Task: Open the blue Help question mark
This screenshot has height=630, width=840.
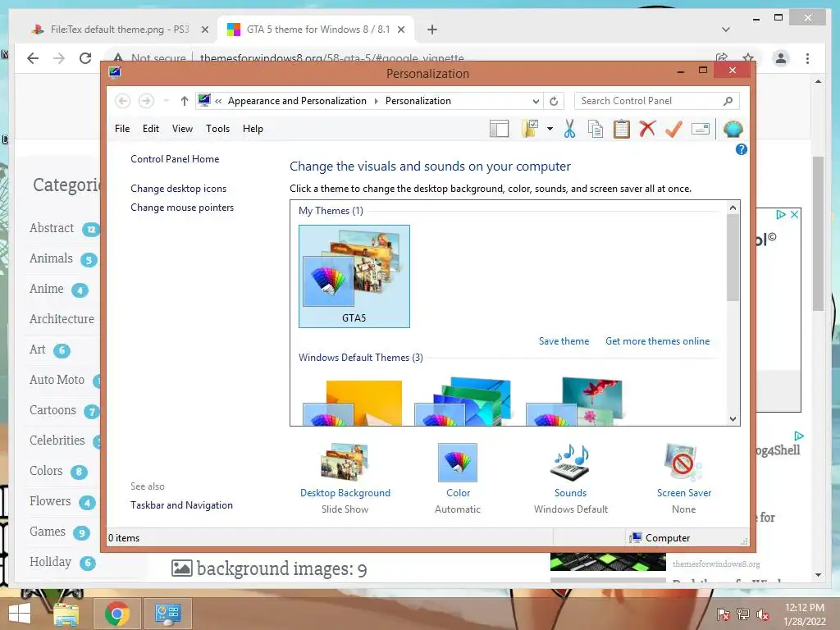Action: 741,149
